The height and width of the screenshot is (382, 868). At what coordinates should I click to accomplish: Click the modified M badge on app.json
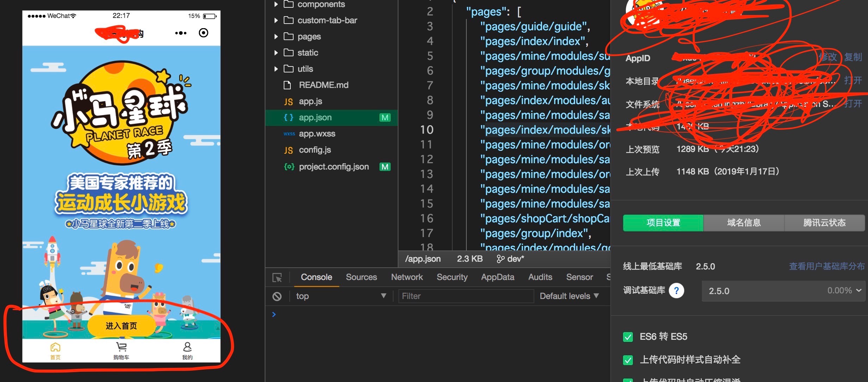coord(385,117)
